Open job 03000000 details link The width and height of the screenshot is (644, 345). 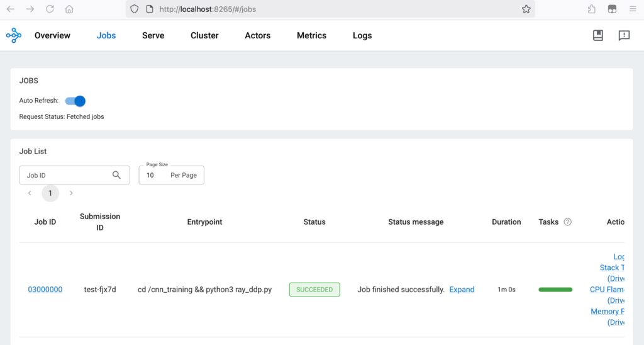coord(45,290)
